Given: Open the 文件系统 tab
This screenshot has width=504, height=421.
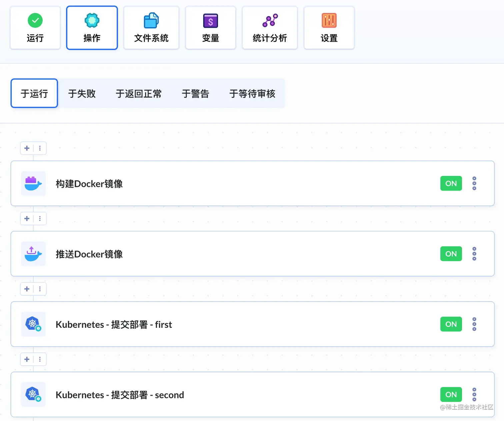Looking at the screenshot, I should click(x=151, y=28).
